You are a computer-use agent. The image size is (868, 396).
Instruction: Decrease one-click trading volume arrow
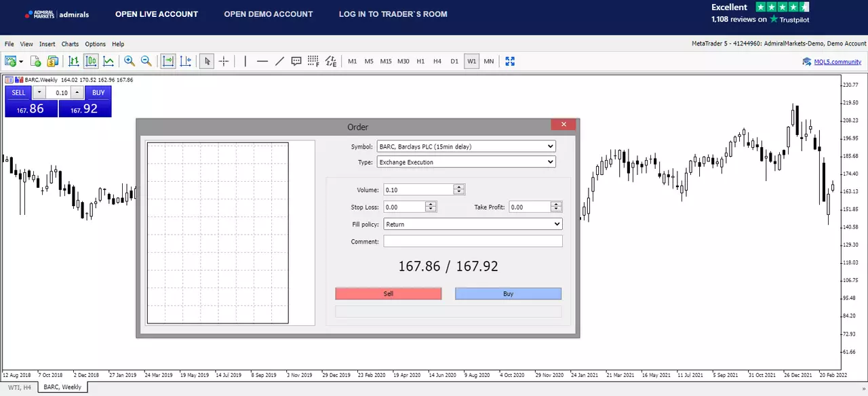(x=39, y=93)
